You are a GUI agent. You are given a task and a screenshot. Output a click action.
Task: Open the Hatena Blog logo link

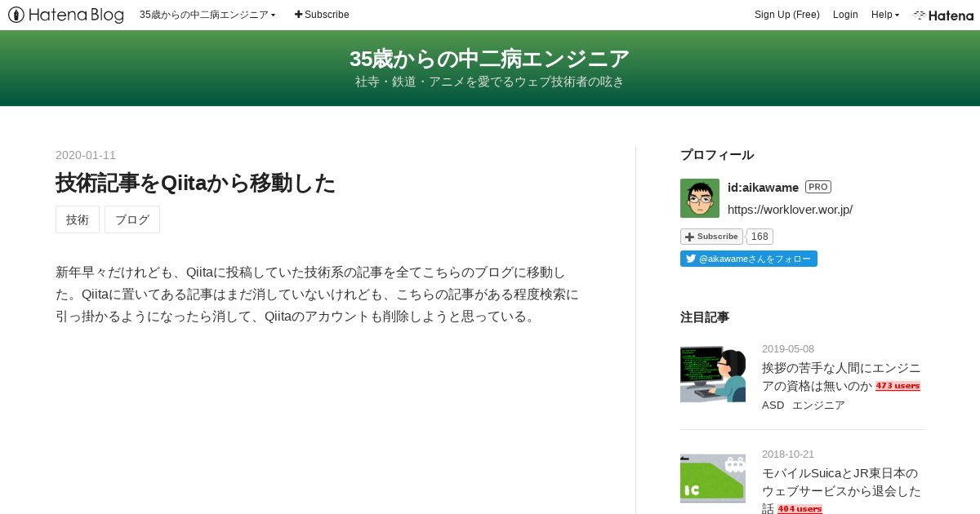point(66,15)
